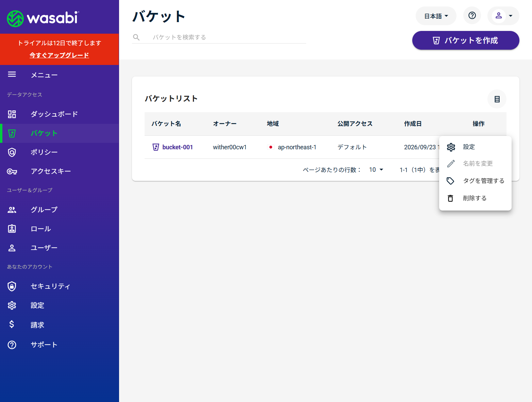This screenshot has height=402, width=532.
Task: Open 請求 billing in the sidebar
Action: tap(60, 325)
